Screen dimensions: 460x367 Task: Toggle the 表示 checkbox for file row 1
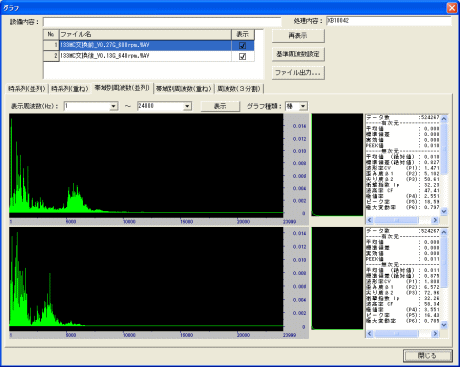click(242, 46)
